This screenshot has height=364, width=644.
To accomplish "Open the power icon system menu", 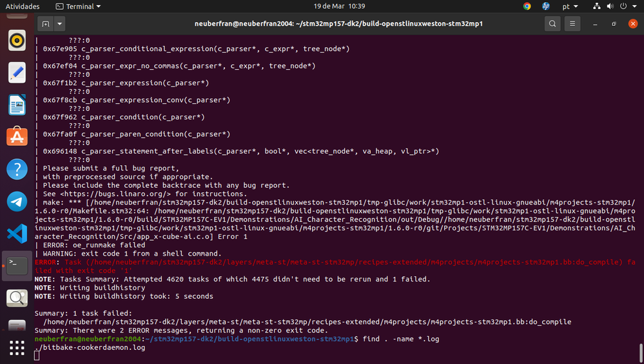I will [623, 6].
